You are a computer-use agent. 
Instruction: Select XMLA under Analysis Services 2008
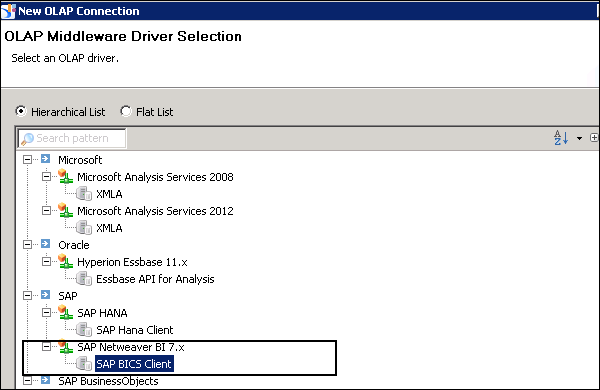tap(109, 194)
